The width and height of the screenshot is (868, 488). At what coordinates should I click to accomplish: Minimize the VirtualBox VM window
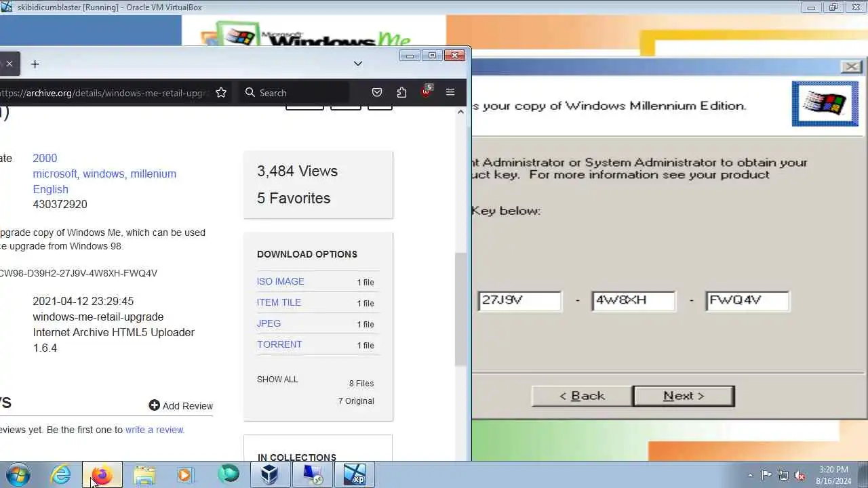810,7
